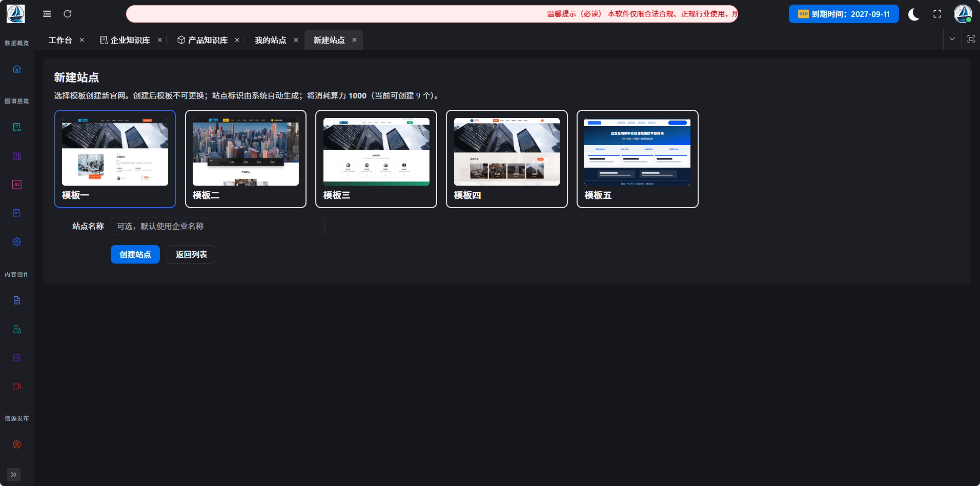Viewport: 980px width, 486px height.
Task: Switch to the 产品知识库 tab
Action: (x=208, y=40)
